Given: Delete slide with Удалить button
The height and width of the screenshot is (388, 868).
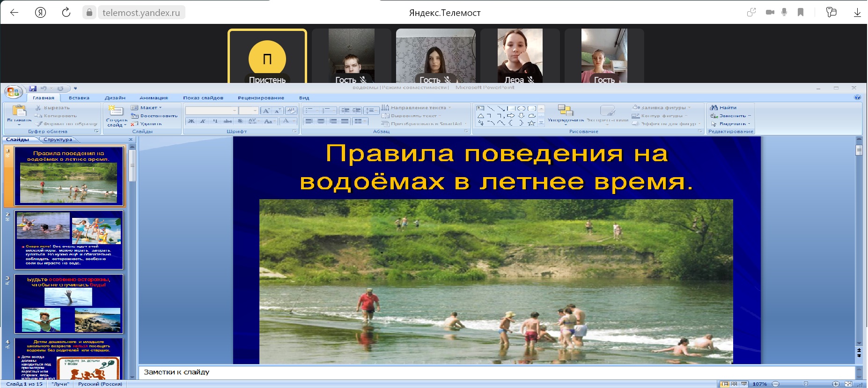Looking at the screenshot, I should [x=147, y=124].
